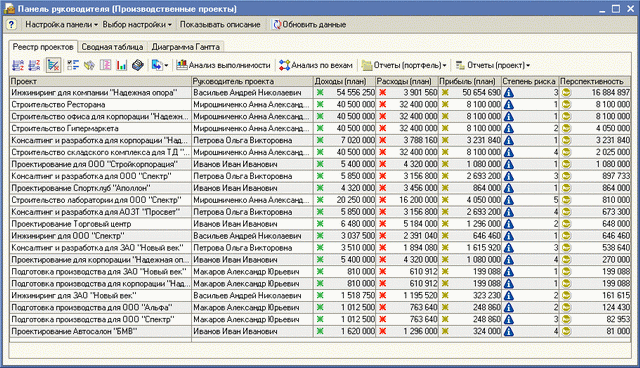Click the sort ascending icon
Screen dimensions: 640x368
tap(18, 65)
